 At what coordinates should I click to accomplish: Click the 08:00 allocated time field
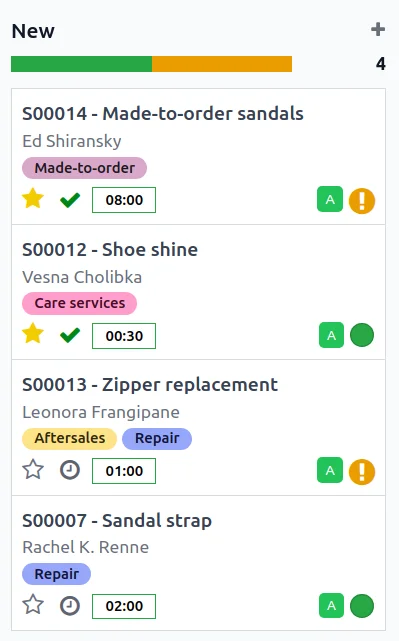pos(124,200)
